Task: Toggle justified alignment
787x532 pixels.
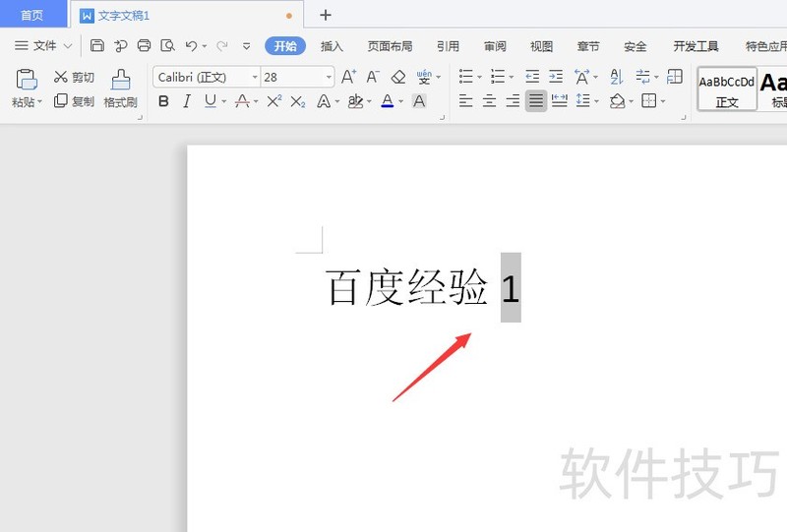Action: 536,101
